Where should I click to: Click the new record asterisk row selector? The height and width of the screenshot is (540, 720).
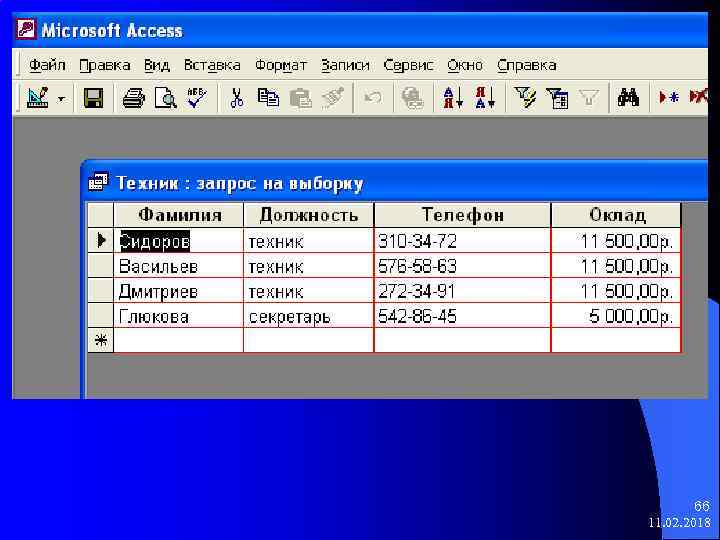pos(101,340)
